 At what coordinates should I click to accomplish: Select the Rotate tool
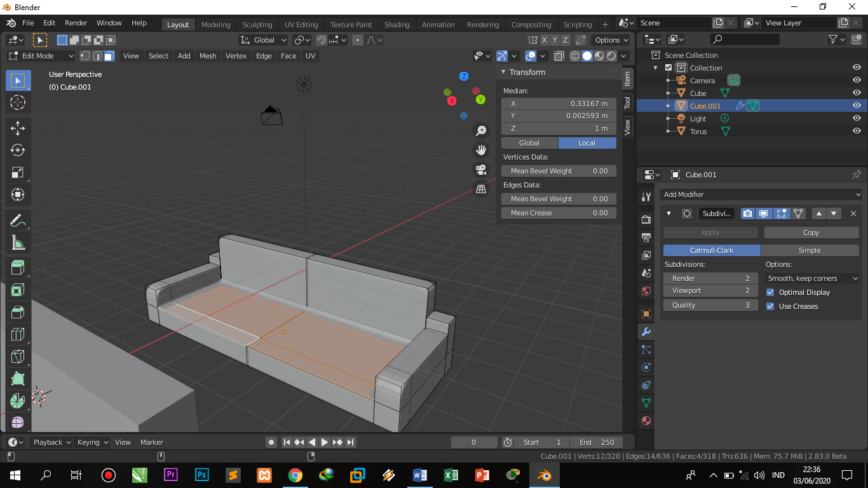[x=18, y=150]
